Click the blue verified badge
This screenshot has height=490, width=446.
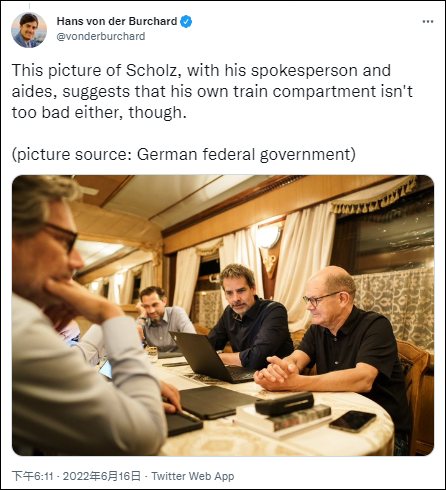186,22
